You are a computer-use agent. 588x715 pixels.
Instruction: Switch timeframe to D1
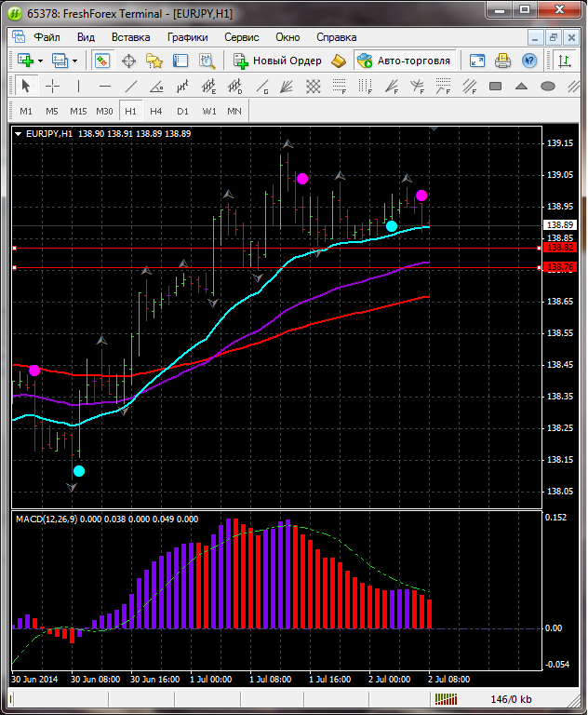coord(182,112)
